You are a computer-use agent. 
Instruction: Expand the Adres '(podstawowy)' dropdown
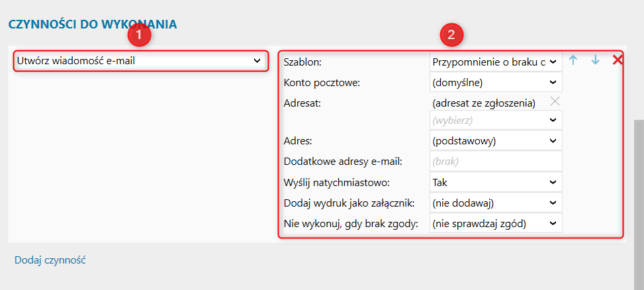[x=495, y=140]
